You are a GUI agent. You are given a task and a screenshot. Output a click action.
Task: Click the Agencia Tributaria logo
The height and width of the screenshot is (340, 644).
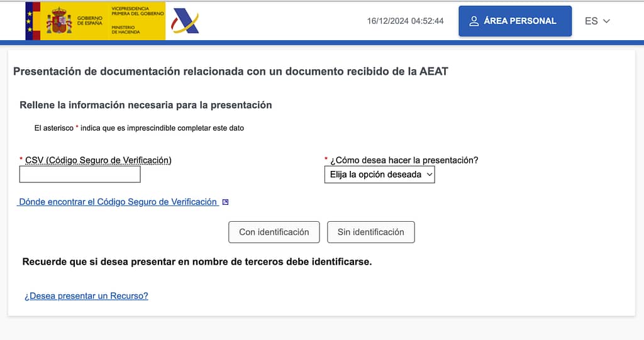tap(184, 21)
